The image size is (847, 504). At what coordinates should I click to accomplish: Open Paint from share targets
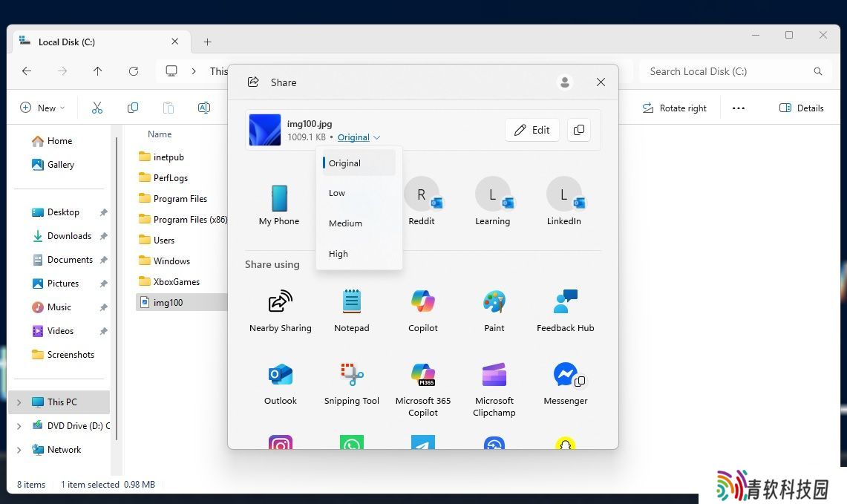494,302
